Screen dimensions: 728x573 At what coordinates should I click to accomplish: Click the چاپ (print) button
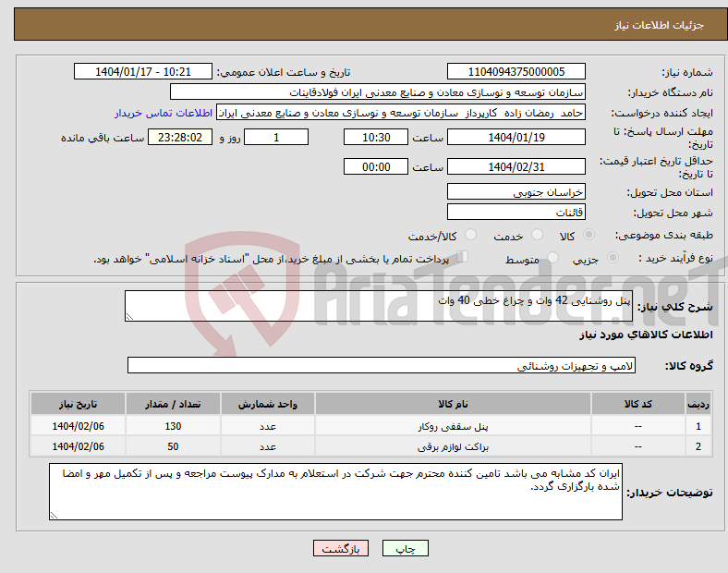pyautogui.click(x=405, y=548)
